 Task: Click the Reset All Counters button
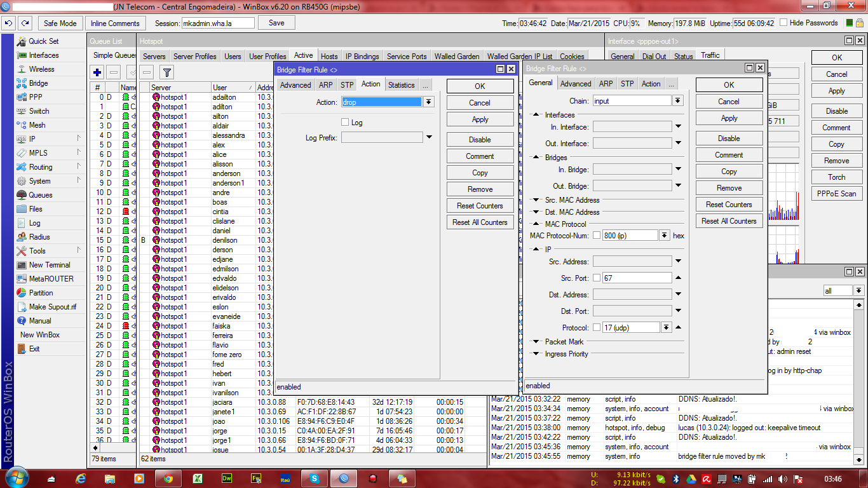pos(480,222)
